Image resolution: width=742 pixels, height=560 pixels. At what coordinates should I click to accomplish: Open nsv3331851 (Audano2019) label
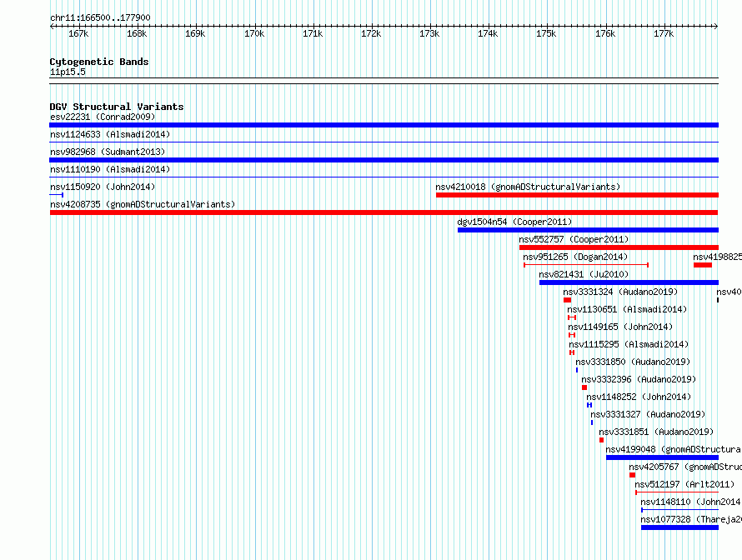pos(656,432)
